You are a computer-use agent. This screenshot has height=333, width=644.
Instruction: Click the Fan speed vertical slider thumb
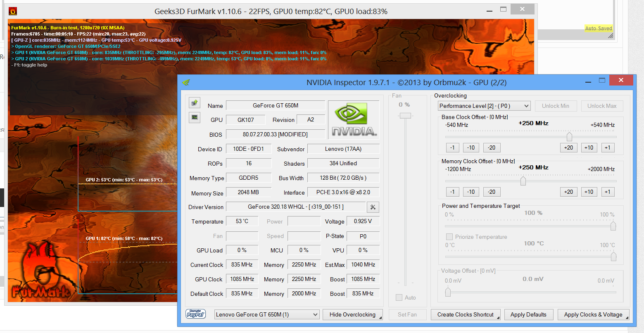pyautogui.click(x=406, y=116)
